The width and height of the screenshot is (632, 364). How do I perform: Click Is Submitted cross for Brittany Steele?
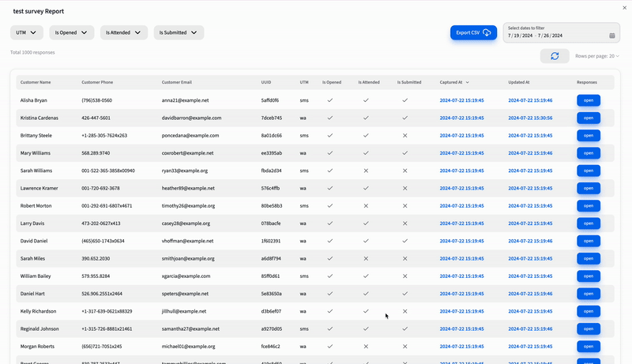[404, 135]
